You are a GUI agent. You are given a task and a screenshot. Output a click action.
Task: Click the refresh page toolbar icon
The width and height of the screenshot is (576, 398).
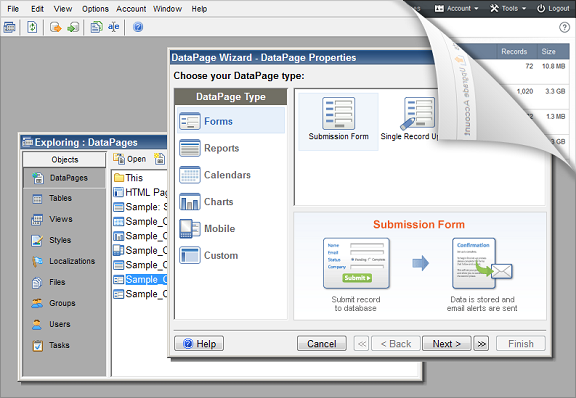32,27
